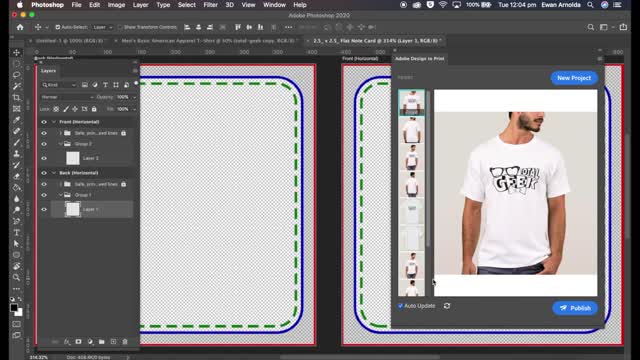Open the Image menu
Screen dimensions: 640x360
[x=116, y=5]
